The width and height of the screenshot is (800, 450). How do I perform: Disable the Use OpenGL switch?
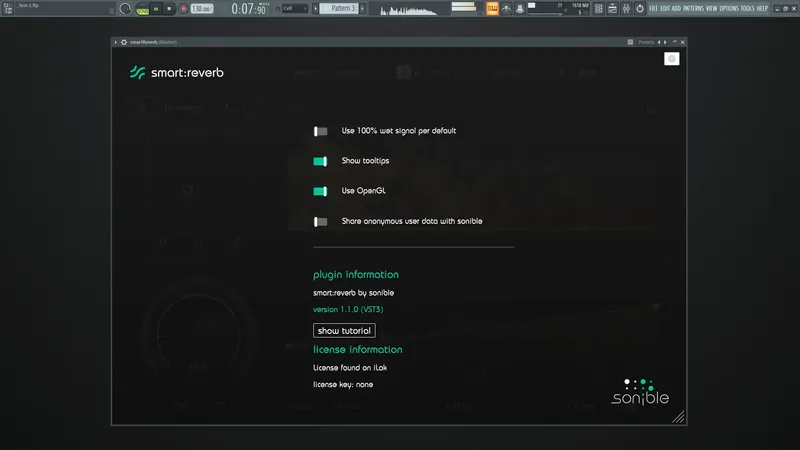(320, 191)
